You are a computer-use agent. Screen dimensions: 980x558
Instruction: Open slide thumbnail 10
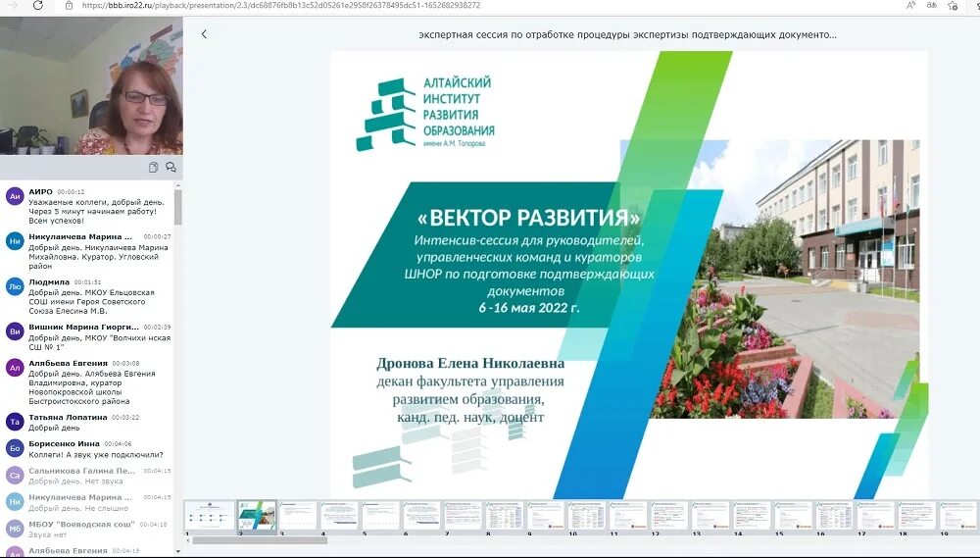tap(587, 517)
